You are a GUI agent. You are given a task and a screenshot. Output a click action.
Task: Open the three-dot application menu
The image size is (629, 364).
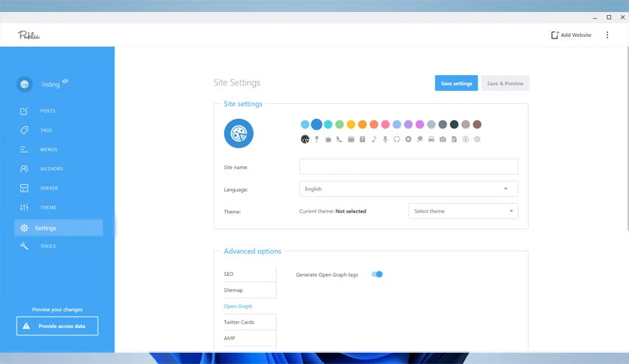point(607,35)
